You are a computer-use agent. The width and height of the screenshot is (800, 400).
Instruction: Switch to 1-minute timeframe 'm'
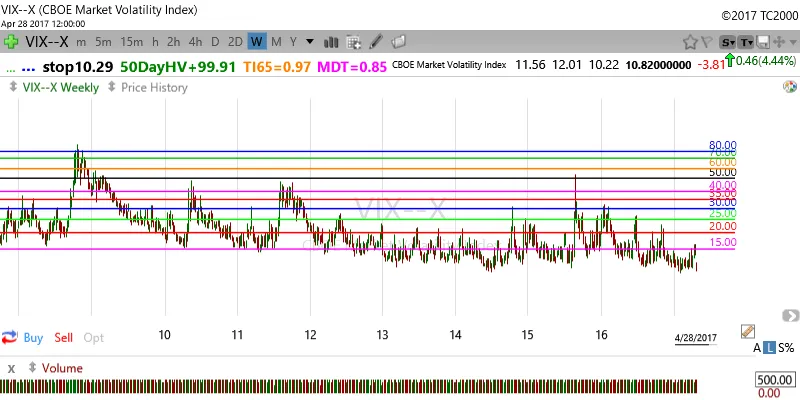pos(81,42)
